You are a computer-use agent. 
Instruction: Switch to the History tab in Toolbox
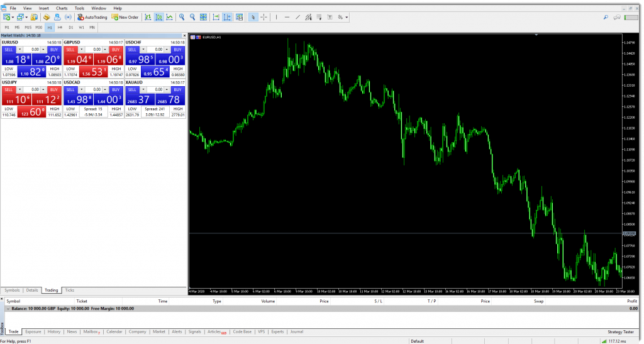54,331
